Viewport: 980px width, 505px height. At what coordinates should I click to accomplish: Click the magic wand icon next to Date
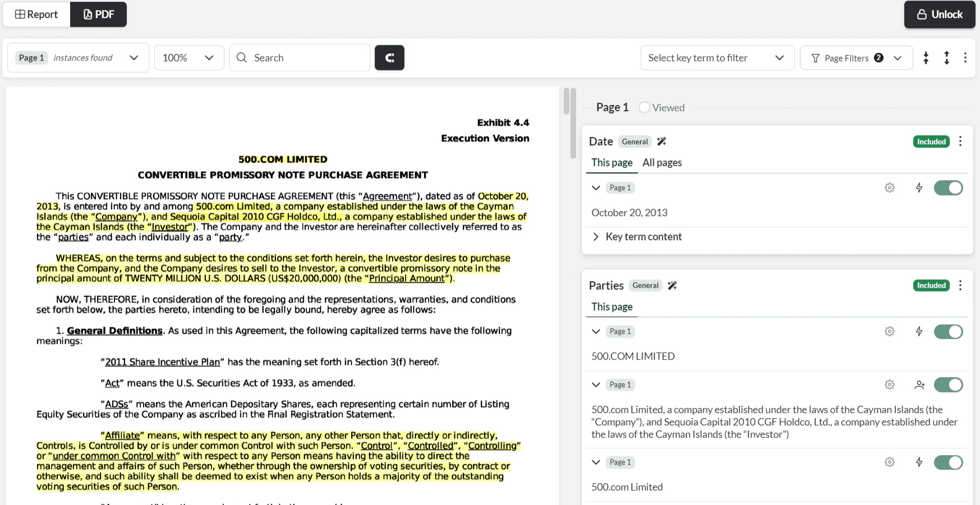662,141
